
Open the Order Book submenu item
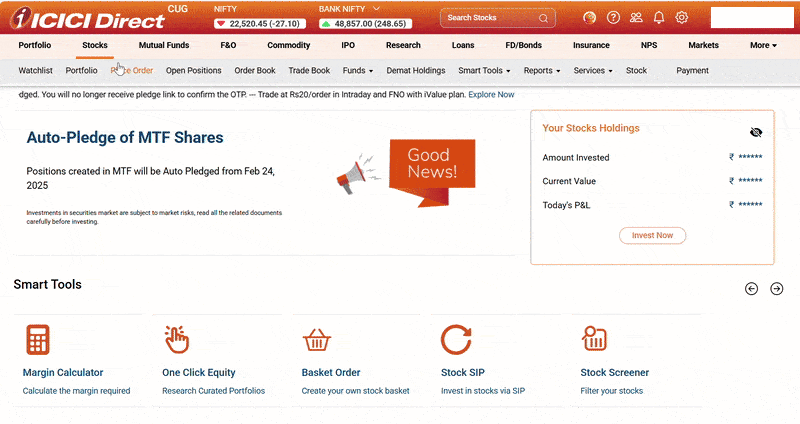254,71
